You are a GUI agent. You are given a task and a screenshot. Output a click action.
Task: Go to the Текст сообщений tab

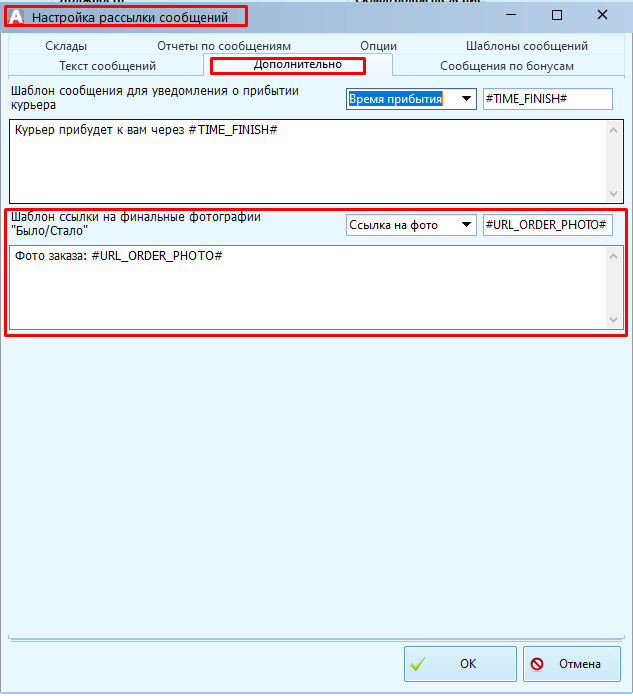[107, 66]
